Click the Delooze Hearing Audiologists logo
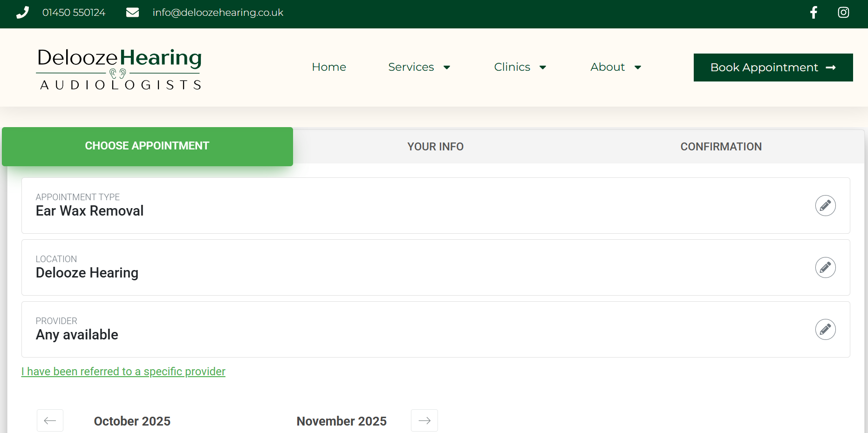 tap(119, 69)
